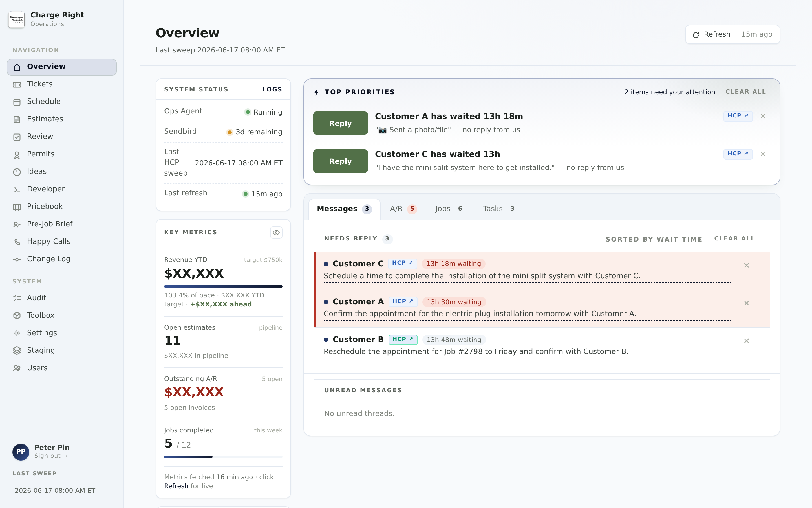The width and height of the screenshot is (812, 508).
Task: Open Overview via its home icon
Action: click(x=17, y=67)
